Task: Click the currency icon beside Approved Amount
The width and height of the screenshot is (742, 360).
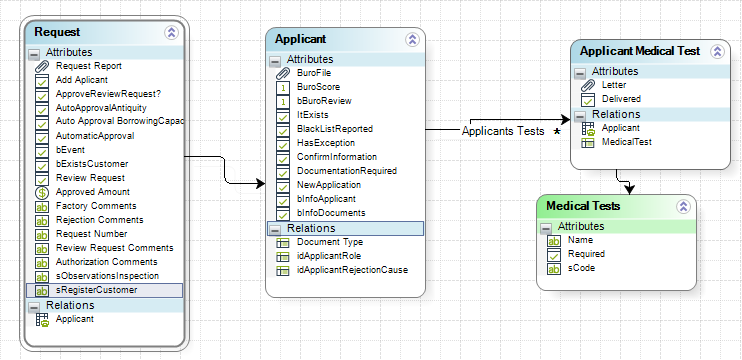Action: (42, 193)
